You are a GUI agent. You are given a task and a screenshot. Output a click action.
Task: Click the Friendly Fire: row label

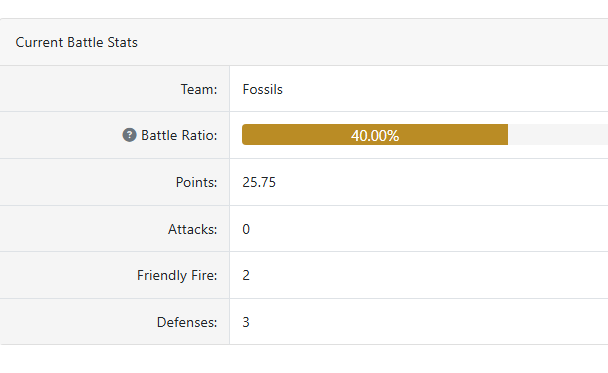tap(177, 275)
